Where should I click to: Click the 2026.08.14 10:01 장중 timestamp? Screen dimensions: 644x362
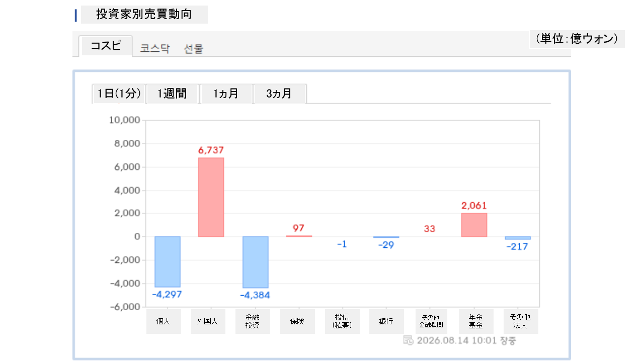coord(466,340)
